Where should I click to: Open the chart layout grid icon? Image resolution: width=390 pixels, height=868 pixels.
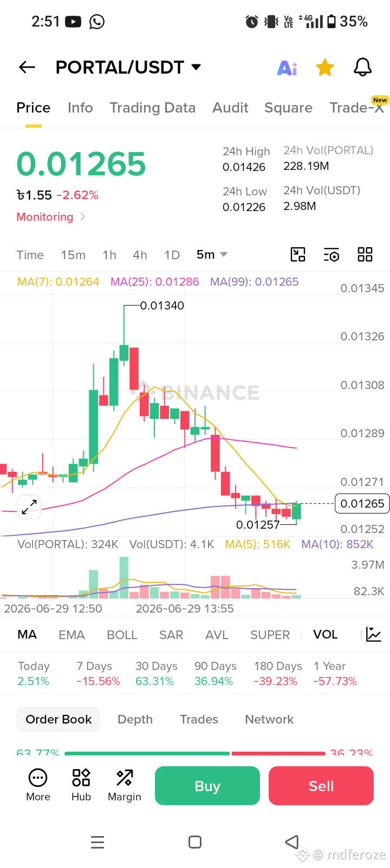point(365,254)
